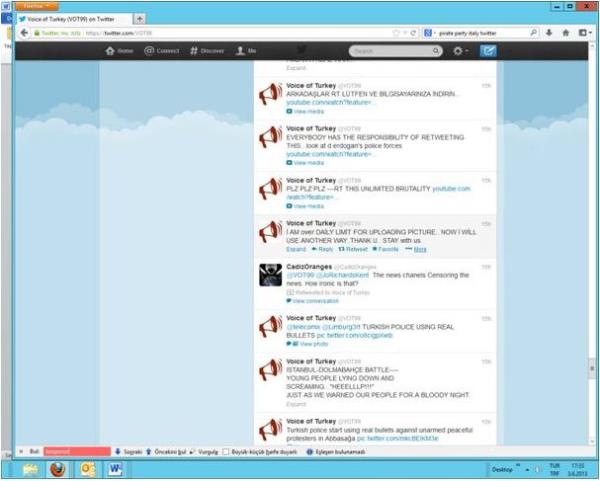Click the Vurgula highlight-all button
600x481 pixels.
(x=204, y=452)
